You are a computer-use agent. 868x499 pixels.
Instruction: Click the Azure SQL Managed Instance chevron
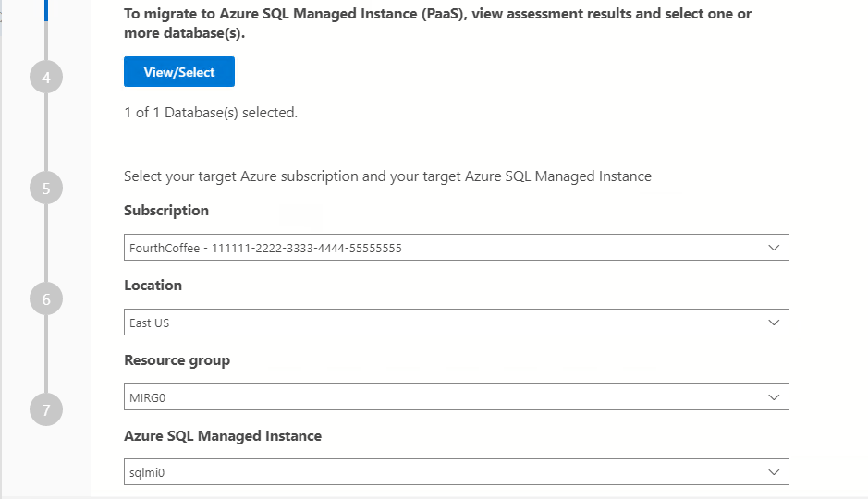(x=774, y=472)
